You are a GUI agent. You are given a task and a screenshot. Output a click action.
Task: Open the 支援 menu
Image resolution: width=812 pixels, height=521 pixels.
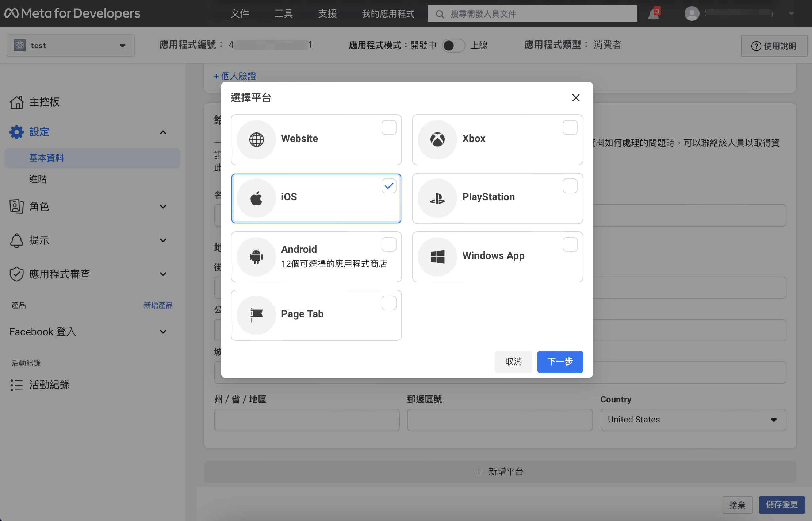pyautogui.click(x=328, y=14)
